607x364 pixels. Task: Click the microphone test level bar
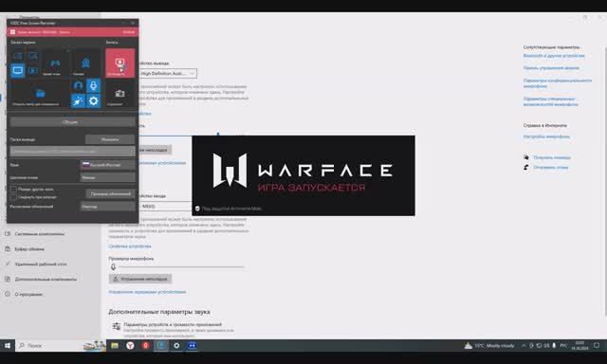click(x=182, y=267)
